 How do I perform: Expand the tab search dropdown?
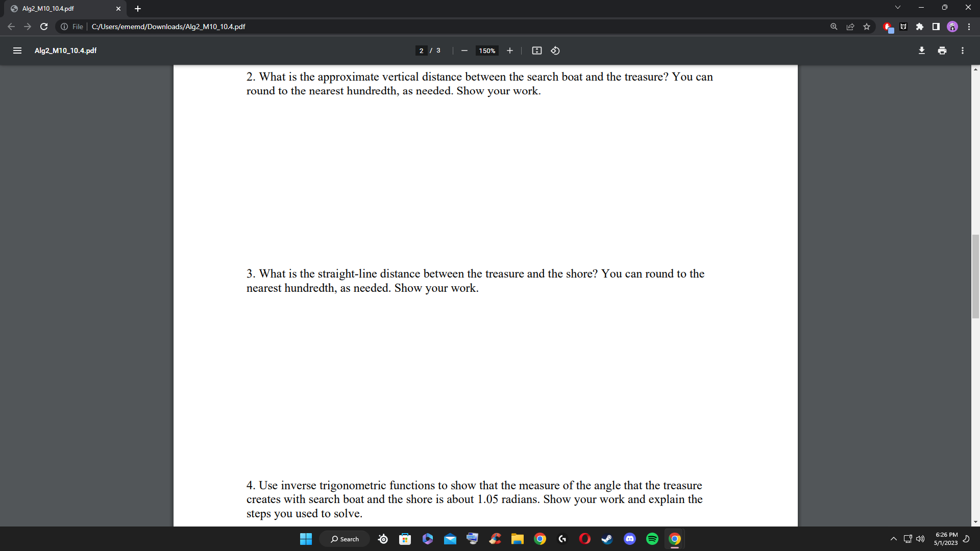(x=897, y=7)
